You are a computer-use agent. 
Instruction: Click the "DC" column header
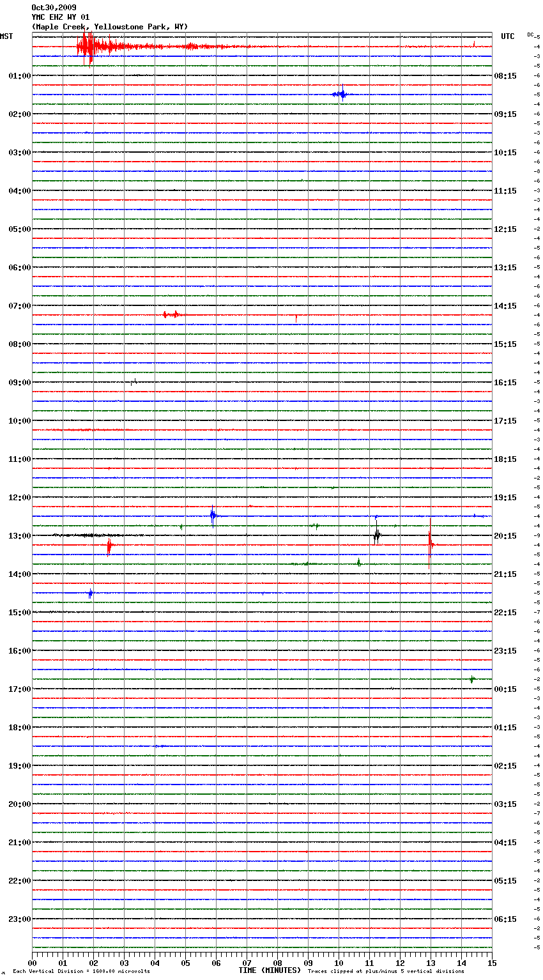click(x=530, y=34)
